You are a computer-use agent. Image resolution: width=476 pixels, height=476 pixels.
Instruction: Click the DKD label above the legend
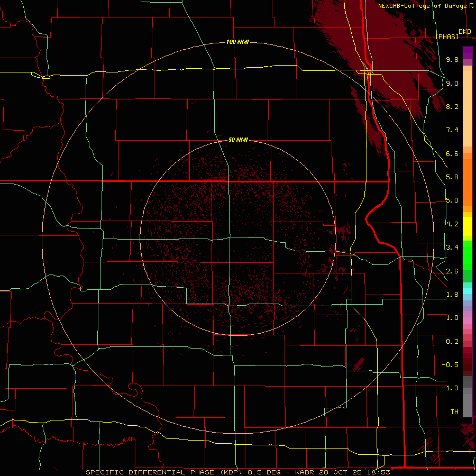(x=465, y=32)
